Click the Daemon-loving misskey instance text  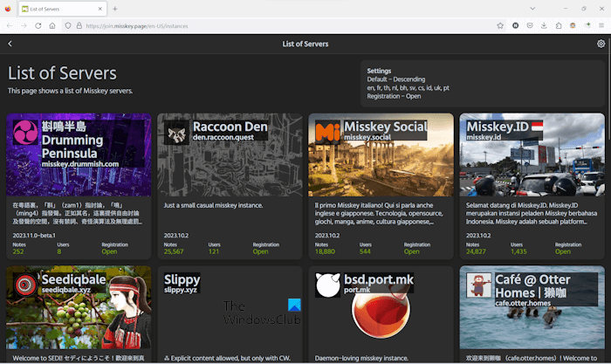[x=361, y=358]
